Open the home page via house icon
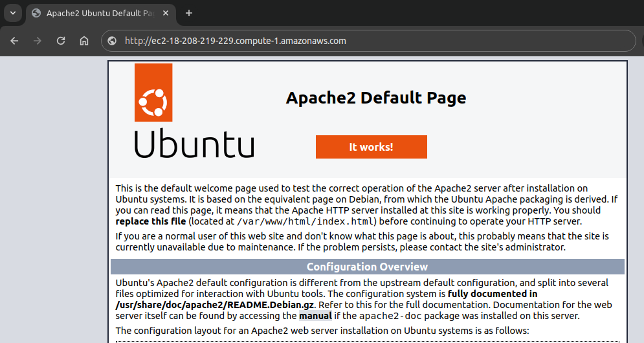 coord(83,41)
